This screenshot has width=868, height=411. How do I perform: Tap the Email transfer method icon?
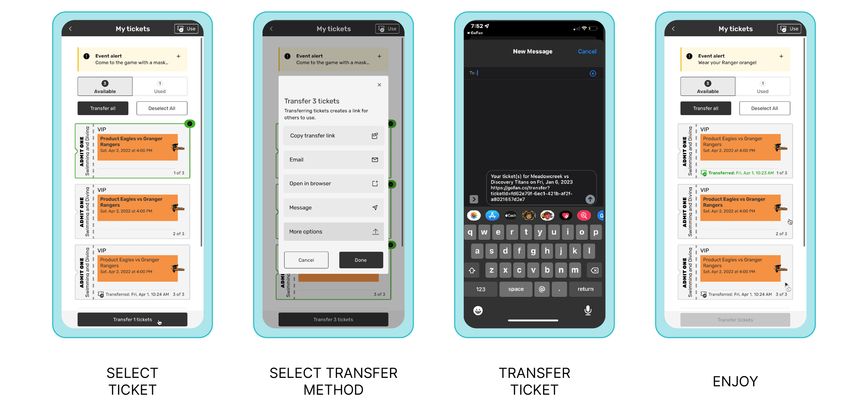(x=374, y=160)
